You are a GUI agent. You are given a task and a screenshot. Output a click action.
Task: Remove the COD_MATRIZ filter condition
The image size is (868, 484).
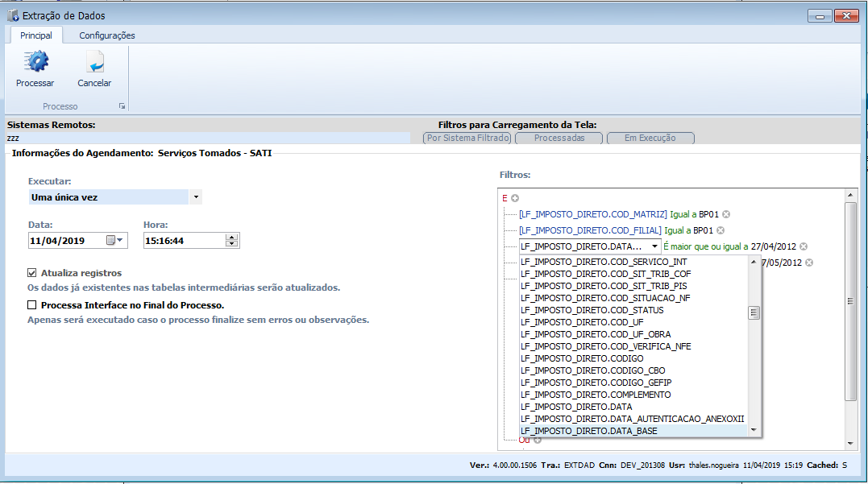click(726, 214)
